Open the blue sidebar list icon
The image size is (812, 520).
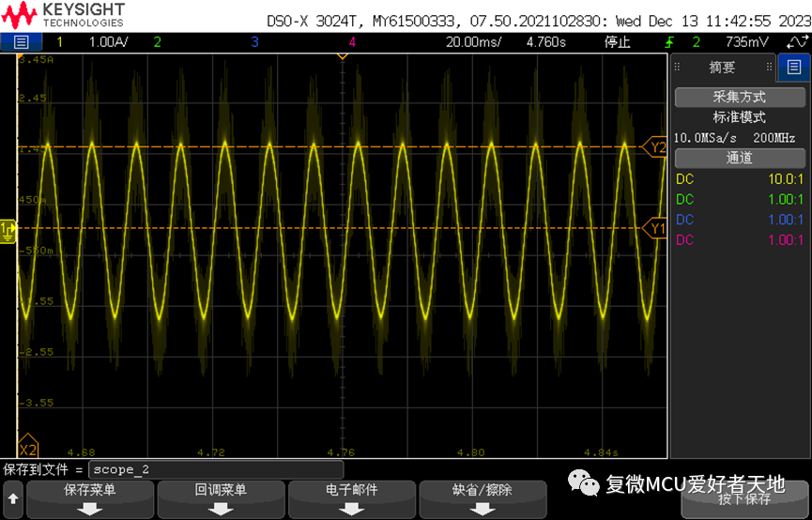(x=791, y=67)
